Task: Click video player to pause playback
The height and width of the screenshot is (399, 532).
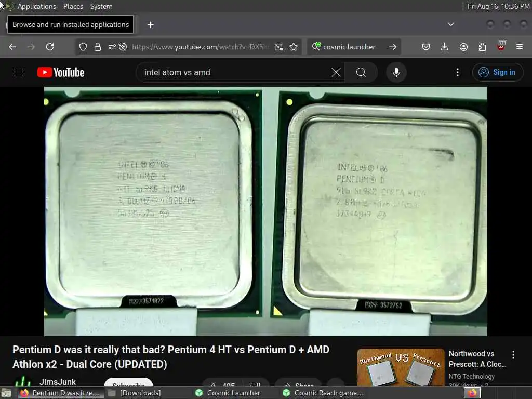Action: click(265, 211)
